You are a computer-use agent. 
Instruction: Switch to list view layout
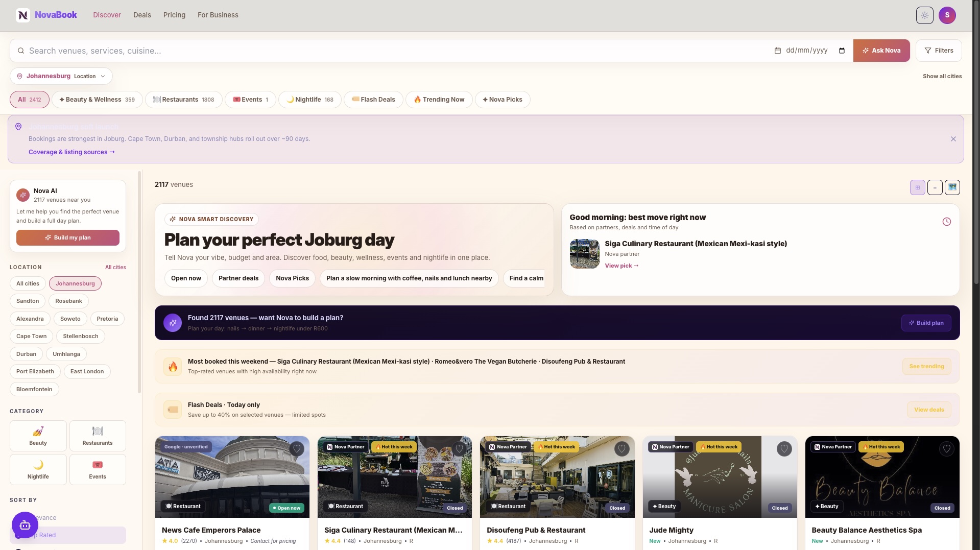click(x=935, y=187)
